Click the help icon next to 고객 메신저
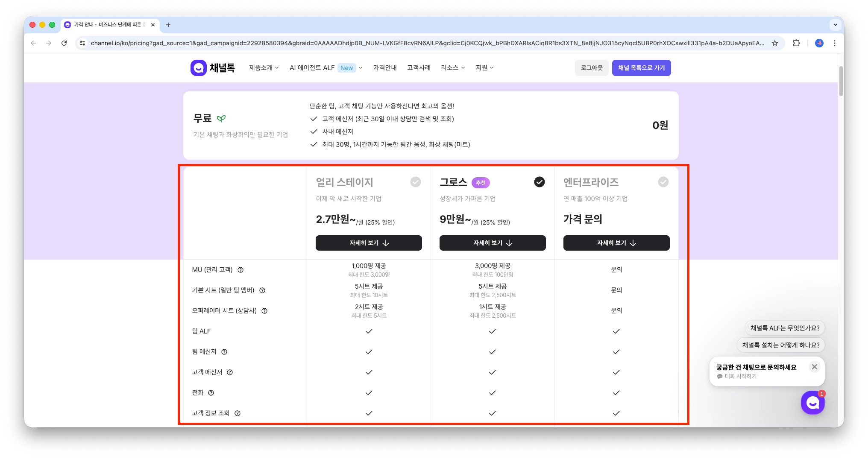Viewport: 868px width, 459px height. coord(230,372)
